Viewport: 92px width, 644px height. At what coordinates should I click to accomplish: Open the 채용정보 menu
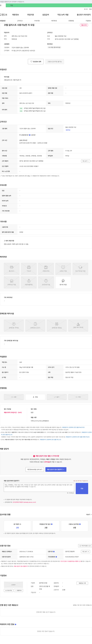pyautogui.click(x=15, y=15)
